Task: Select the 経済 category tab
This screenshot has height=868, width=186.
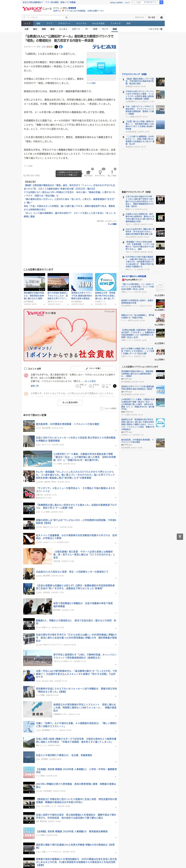Action: coord(52,29)
